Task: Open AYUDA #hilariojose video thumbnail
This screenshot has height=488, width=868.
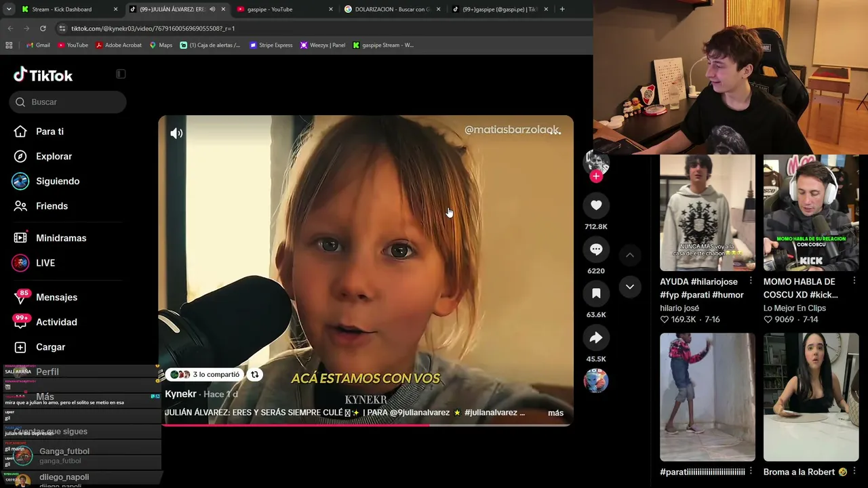Action: coord(707,213)
